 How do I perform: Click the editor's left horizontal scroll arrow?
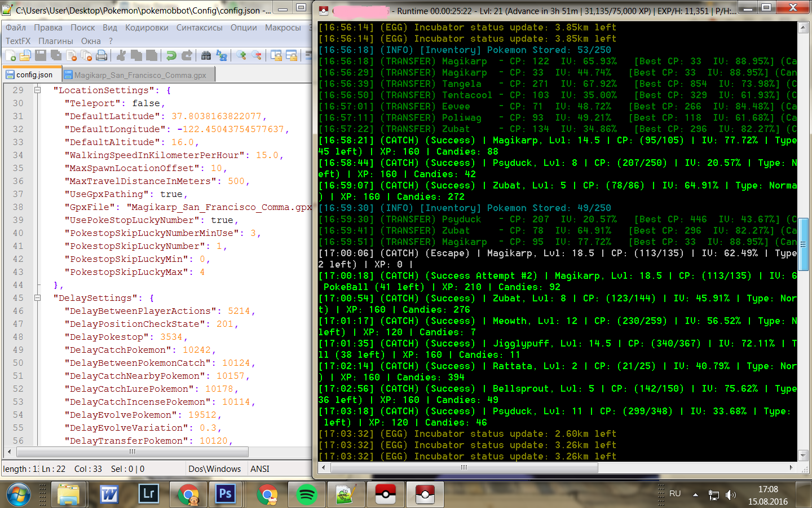[x=9, y=452]
